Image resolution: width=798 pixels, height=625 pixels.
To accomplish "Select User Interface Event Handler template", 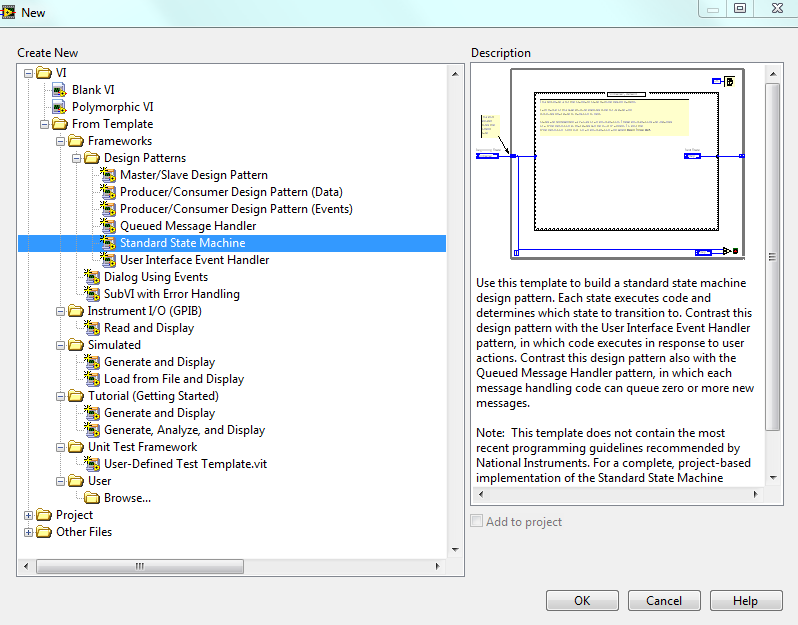I will pos(194,260).
